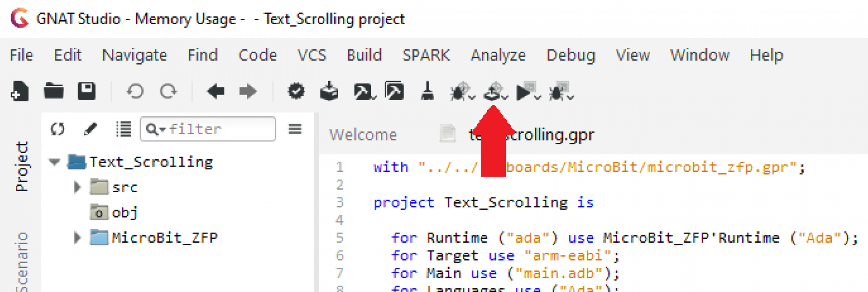Select the Project side tab

pyautogui.click(x=22, y=167)
